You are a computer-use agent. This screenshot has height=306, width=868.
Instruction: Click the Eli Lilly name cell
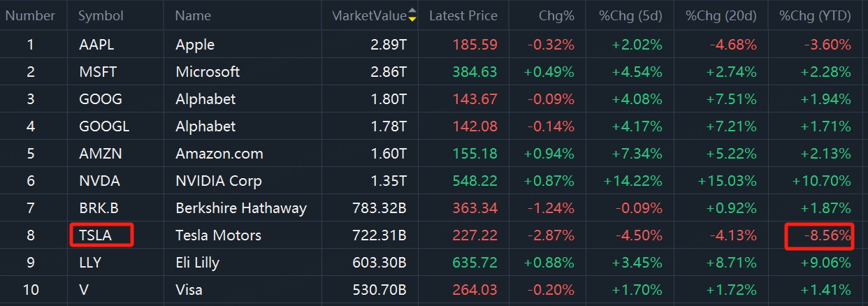click(197, 263)
